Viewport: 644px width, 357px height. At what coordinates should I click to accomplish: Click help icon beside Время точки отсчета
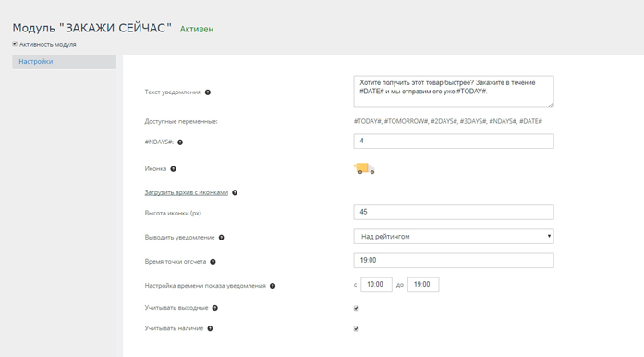pyautogui.click(x=213, y=262)
